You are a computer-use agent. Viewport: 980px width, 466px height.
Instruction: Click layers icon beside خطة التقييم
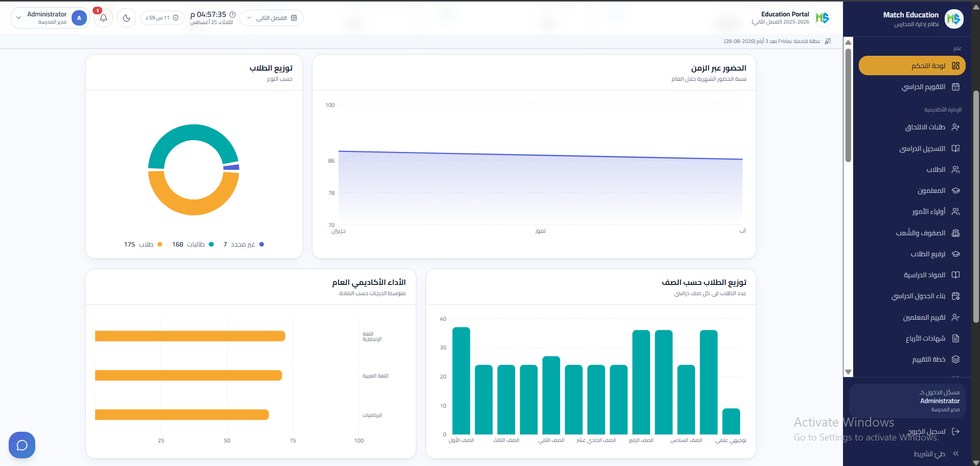coord(955,360)
